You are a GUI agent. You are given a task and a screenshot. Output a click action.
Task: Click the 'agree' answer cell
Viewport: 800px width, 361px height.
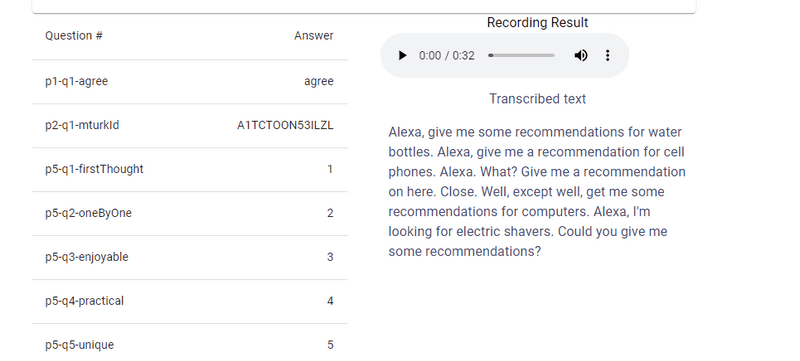click(x=319, y=82)
